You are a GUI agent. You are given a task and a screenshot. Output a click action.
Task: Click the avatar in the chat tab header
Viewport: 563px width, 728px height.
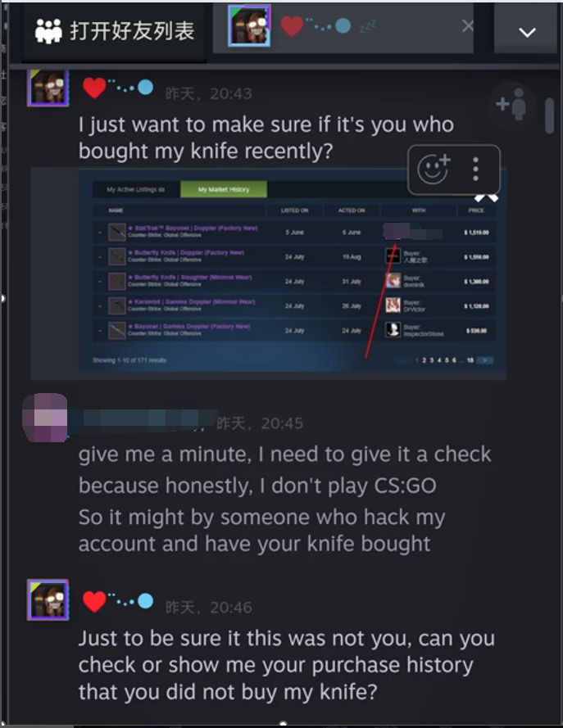[249, 26]
